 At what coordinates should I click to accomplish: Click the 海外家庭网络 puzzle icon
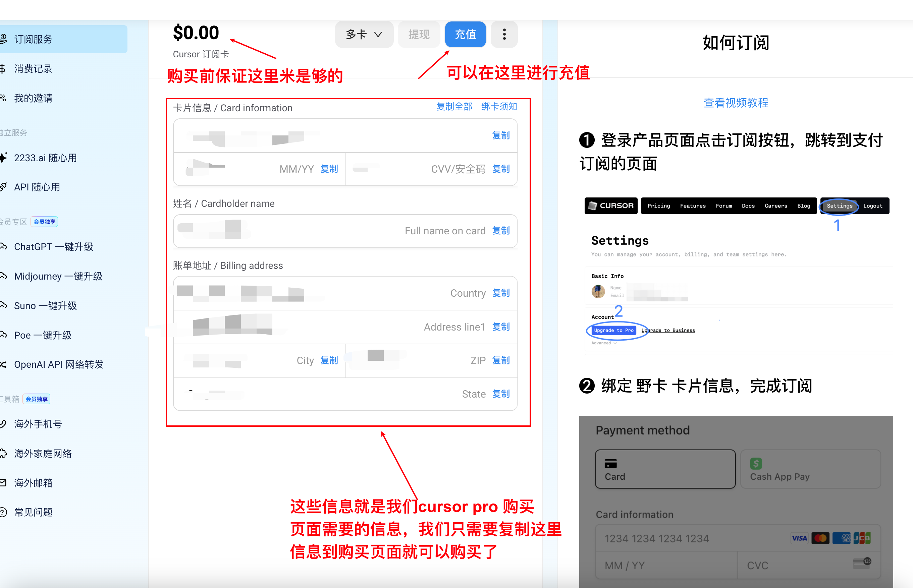click(x=3, y=453)
